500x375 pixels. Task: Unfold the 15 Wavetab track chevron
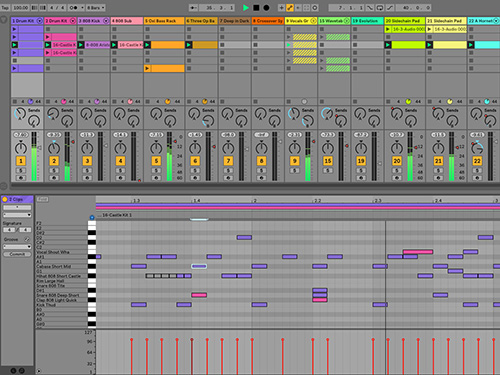tap(347, 21)
